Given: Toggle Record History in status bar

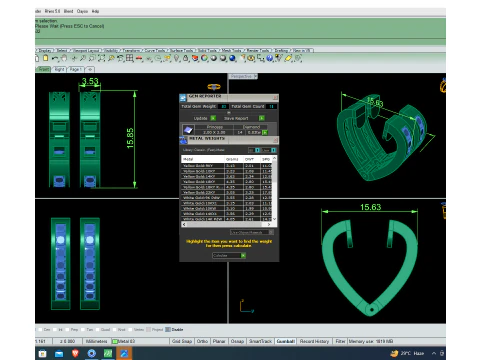Looking at the screenshot, I should coord(314,341).
